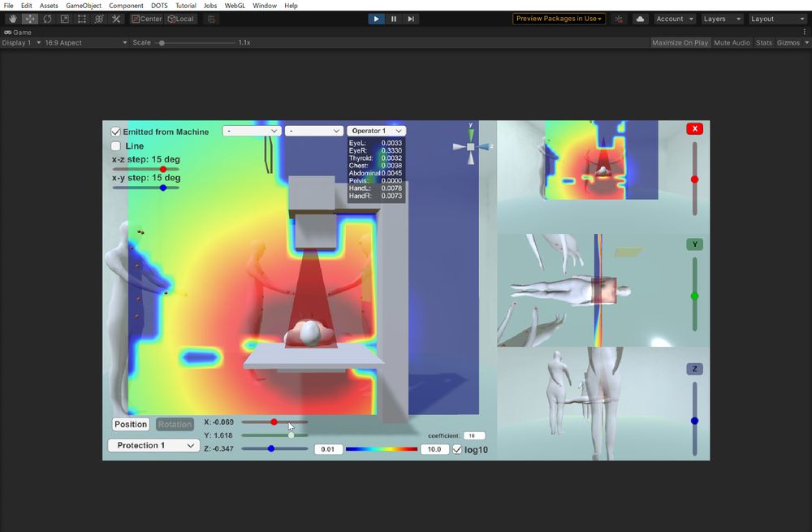This screenshot has width=812, height=532.
Task: Open the Protection 1 dropdown
Action: (x=153, y=445)
